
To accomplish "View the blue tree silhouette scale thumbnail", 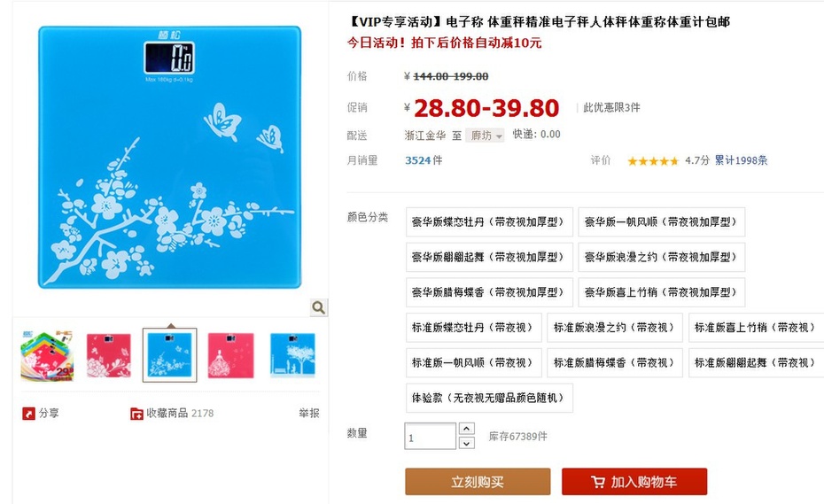I will tap(292, 355).
